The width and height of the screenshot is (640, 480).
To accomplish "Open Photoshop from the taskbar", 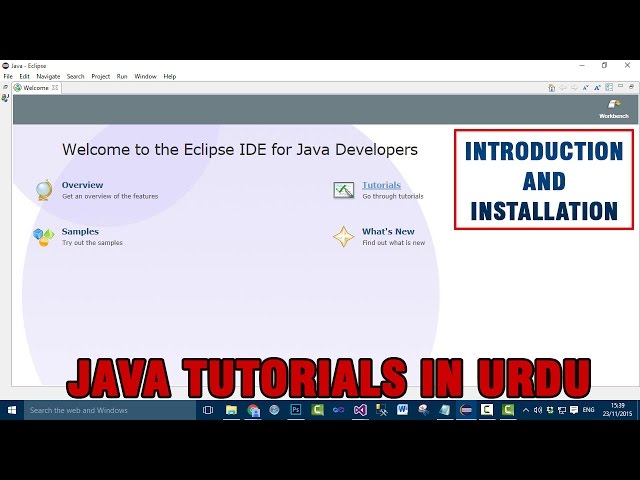I will coord(296,410).
